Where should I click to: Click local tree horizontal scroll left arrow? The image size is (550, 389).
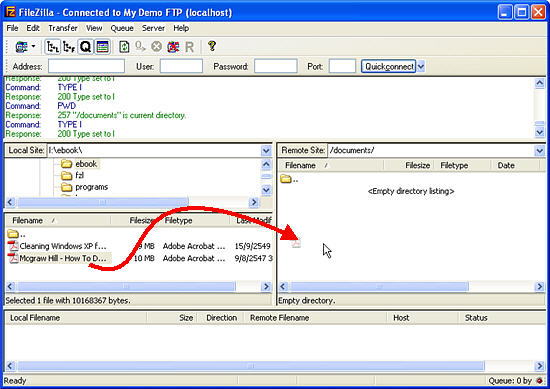coord(10,202)
